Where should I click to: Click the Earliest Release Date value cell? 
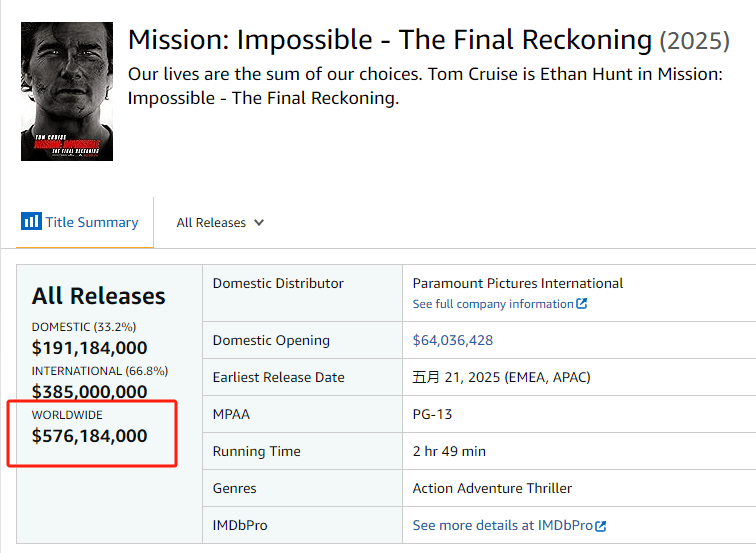tap(579, 377)
